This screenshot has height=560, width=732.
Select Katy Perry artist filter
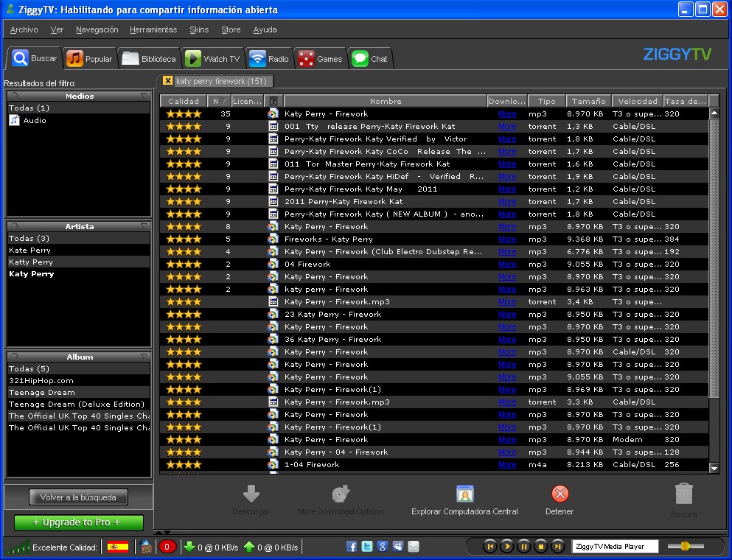click(31, 274)
